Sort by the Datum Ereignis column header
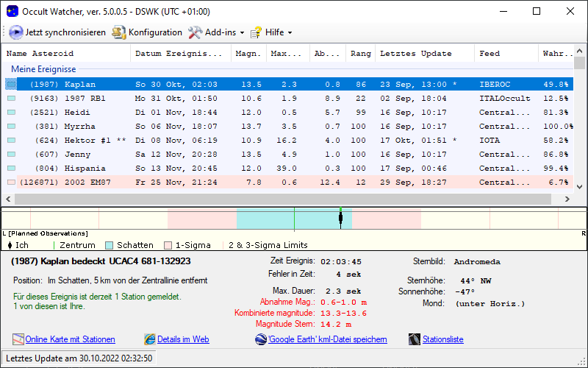588x368 pixels. click(178, 54)
